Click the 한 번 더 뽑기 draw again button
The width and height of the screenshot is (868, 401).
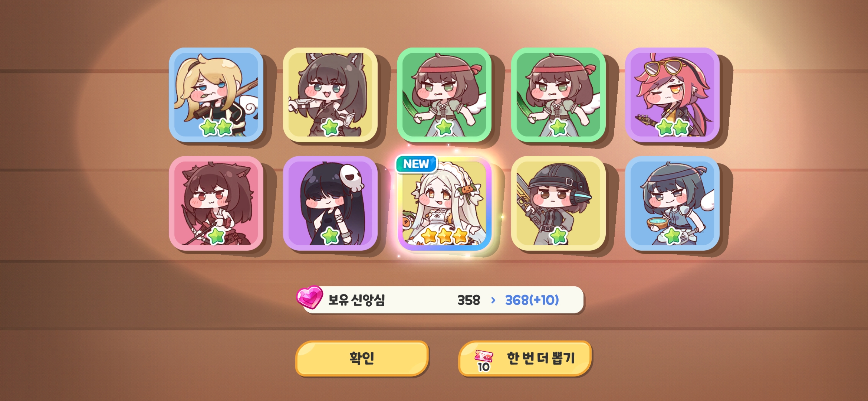coord(525,358)
